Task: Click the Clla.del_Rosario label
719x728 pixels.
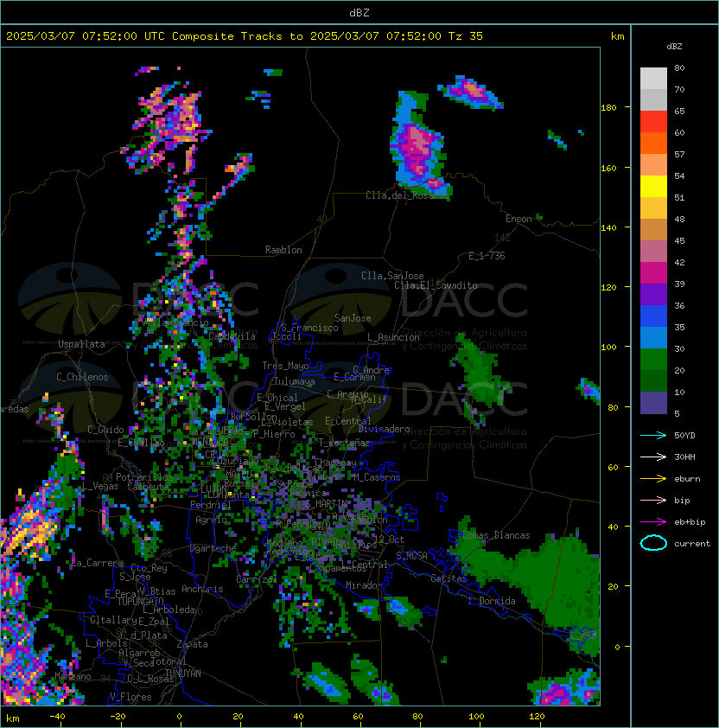Action: point(407,195)
